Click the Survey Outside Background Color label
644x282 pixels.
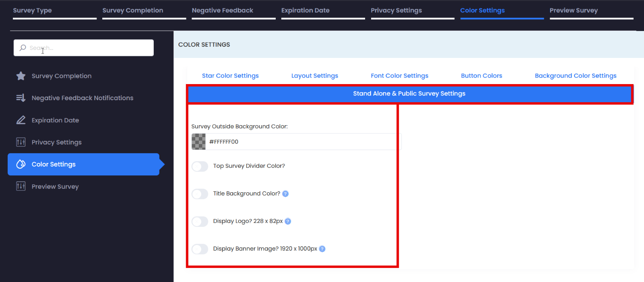point(239,126)
